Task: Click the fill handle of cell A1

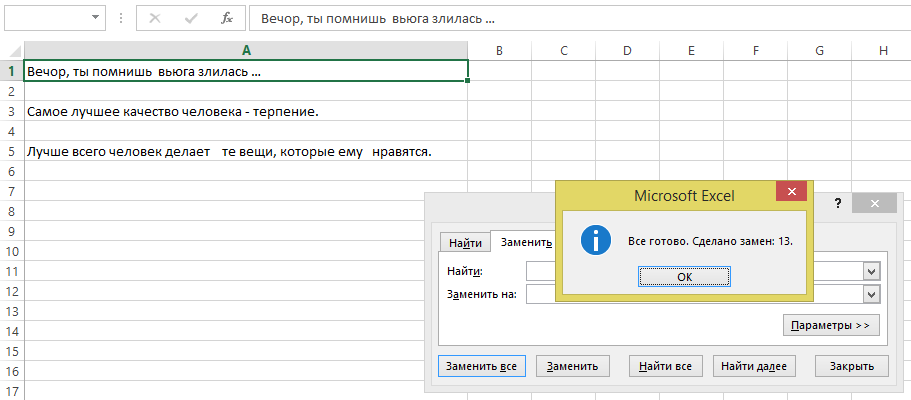Action: (468, 80)
